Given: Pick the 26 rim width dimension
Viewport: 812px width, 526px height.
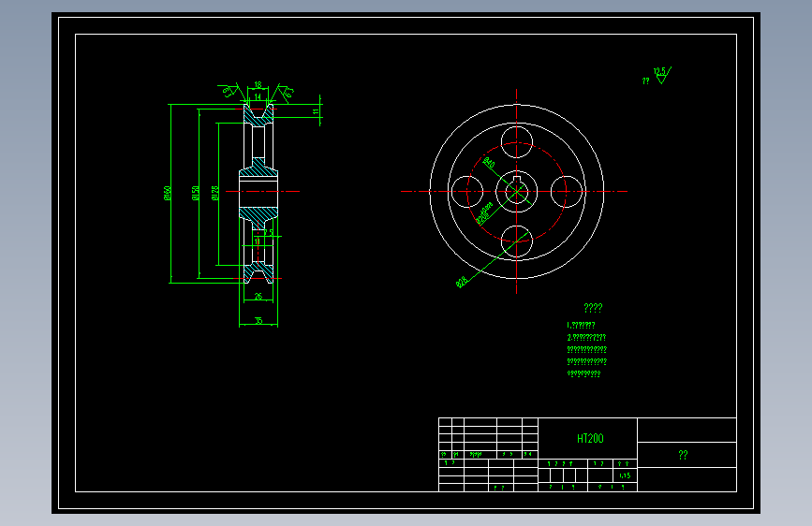Looking at the screenshot, I should (x=258, y=296).
